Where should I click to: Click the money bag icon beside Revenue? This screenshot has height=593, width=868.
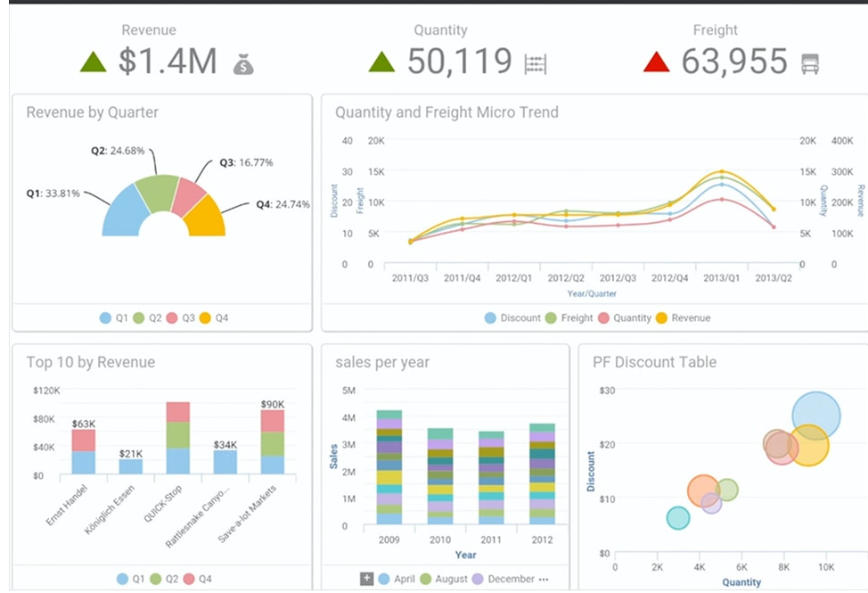243,64
